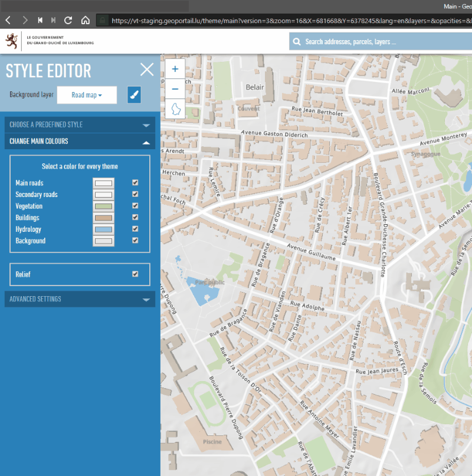472x476 pixels.
Task: Expand the Advanced Settings section
Action: click(x=80, y=299)
